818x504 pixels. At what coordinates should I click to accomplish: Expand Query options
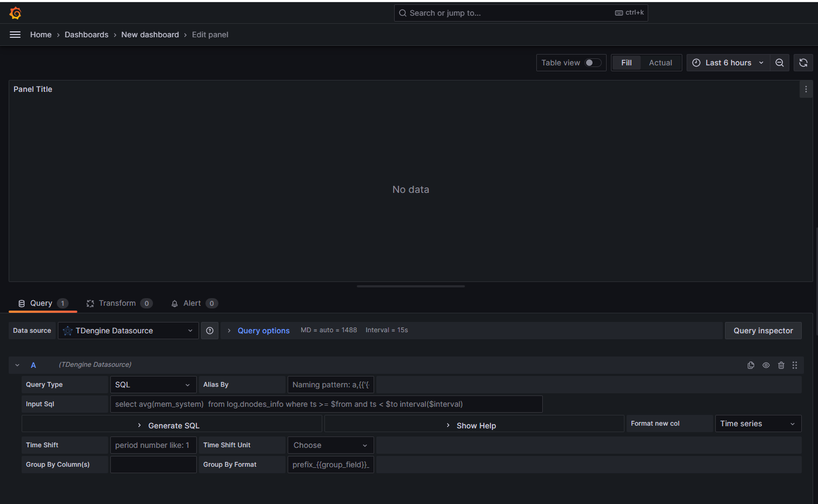(263, 331)
